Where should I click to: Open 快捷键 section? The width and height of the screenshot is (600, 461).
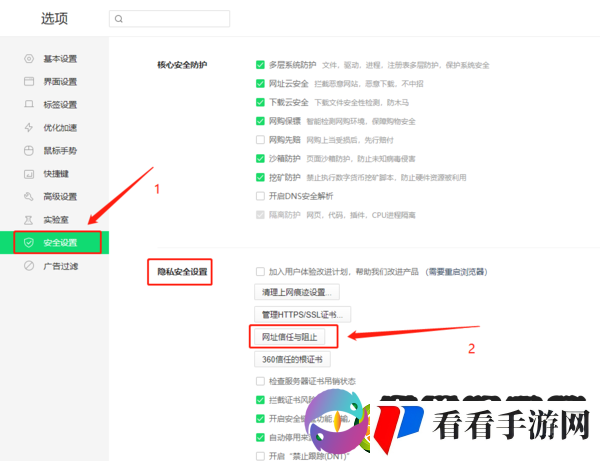coord(54,174)
